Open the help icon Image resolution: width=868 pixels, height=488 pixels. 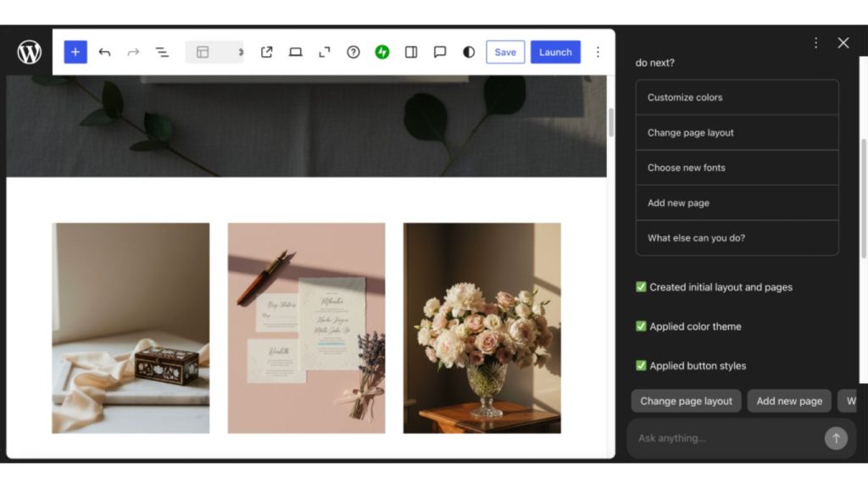[x=353, y=52]
